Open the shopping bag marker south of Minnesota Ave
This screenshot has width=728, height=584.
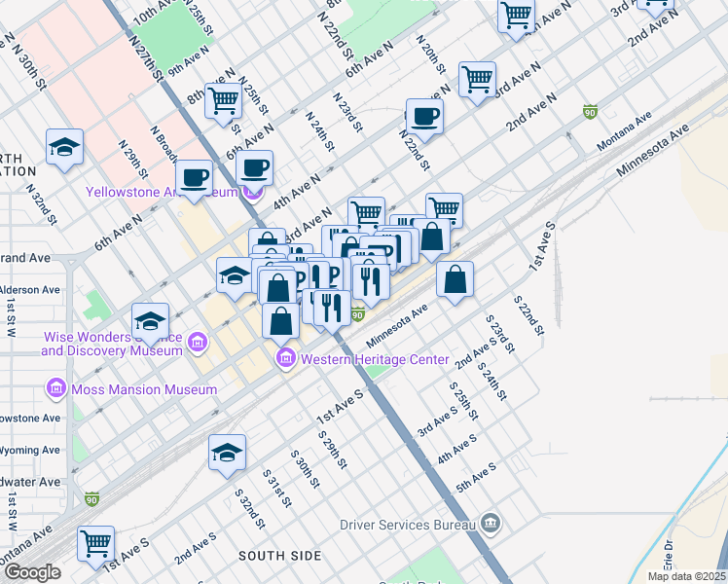point(455,280)
